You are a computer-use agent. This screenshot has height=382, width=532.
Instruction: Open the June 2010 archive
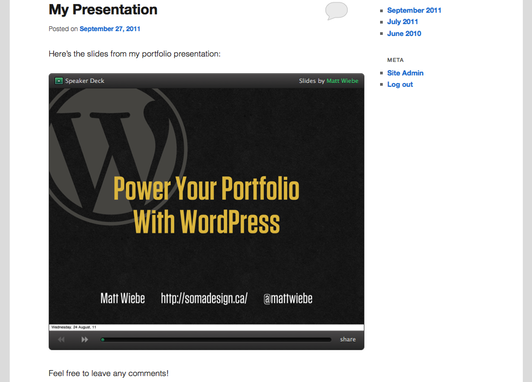point(404,33)
